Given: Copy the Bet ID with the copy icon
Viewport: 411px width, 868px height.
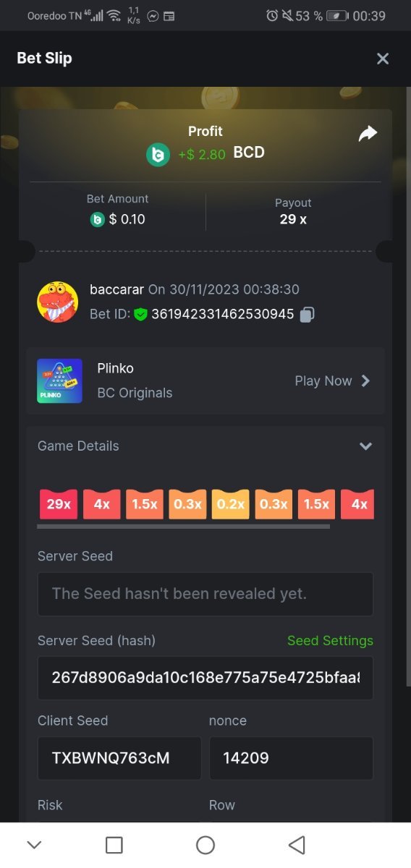Looking at the screenshot, I should pyautogui.click(x=307, y=315).
